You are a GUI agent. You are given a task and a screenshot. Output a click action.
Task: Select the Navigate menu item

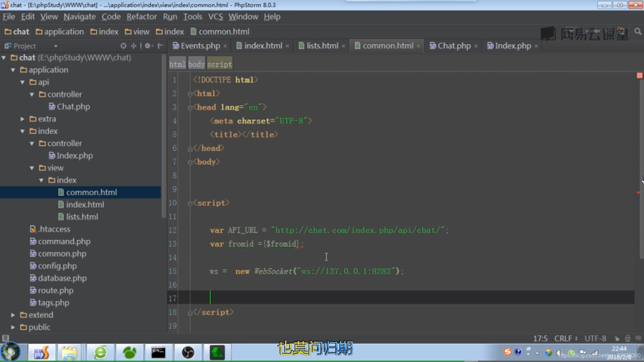pyautogui.click(x=79, y=16)
